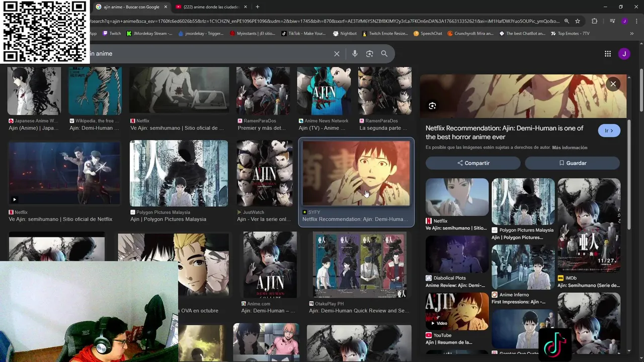
Task: Expand the hidden bookmarks overflow chevron
Action: [x=632, y=34]
